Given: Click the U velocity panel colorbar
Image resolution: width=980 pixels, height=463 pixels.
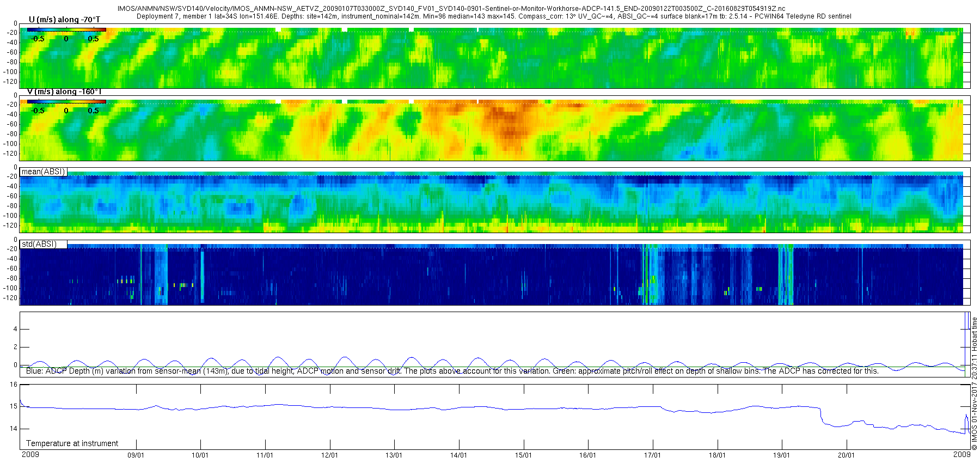Looking at the screenshot, I should click(66, 30).
